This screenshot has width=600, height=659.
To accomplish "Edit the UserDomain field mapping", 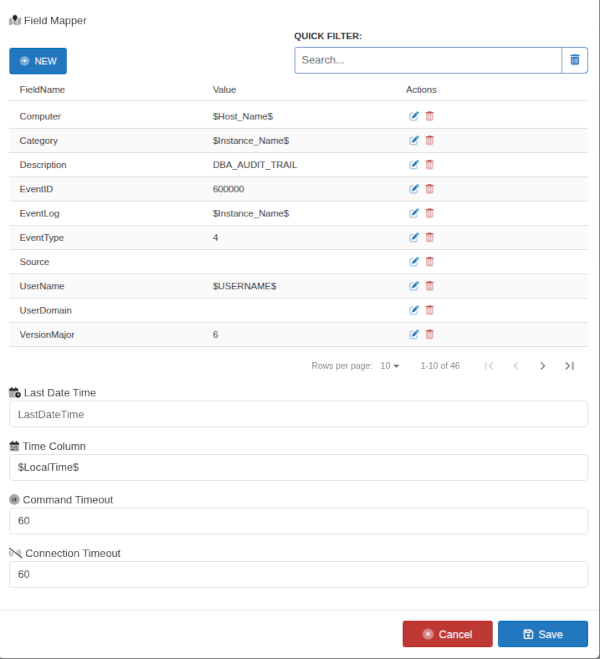I will pos(414,310).
